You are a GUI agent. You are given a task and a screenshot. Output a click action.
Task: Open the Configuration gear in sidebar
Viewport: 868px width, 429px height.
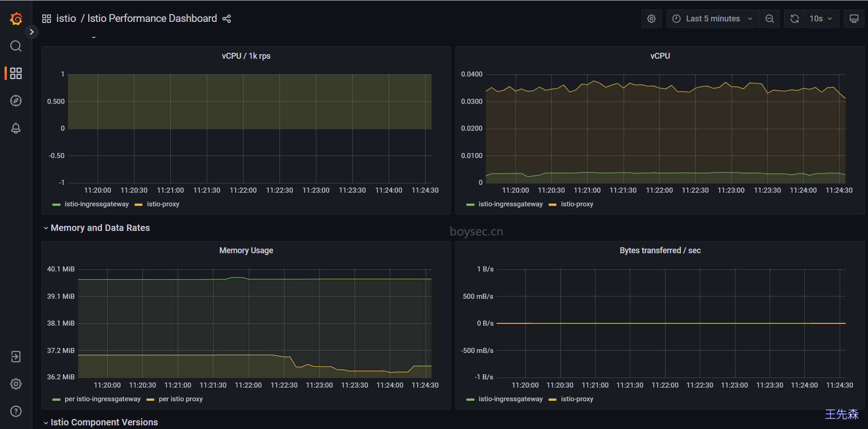pos(16,384)
